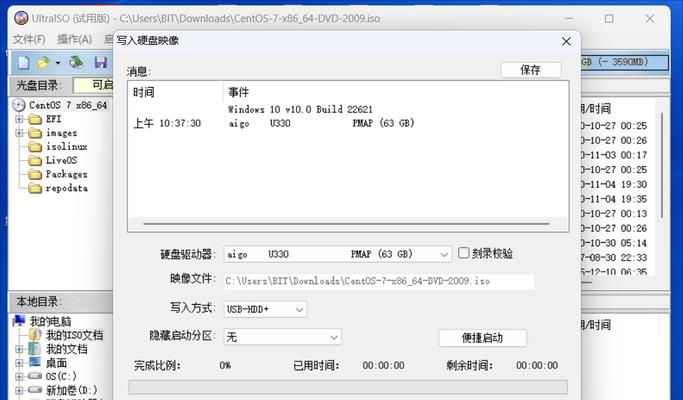Click the date entry 11-04 19:30
The width and height of the screenshot is (683, 400).
pos(614,184)
